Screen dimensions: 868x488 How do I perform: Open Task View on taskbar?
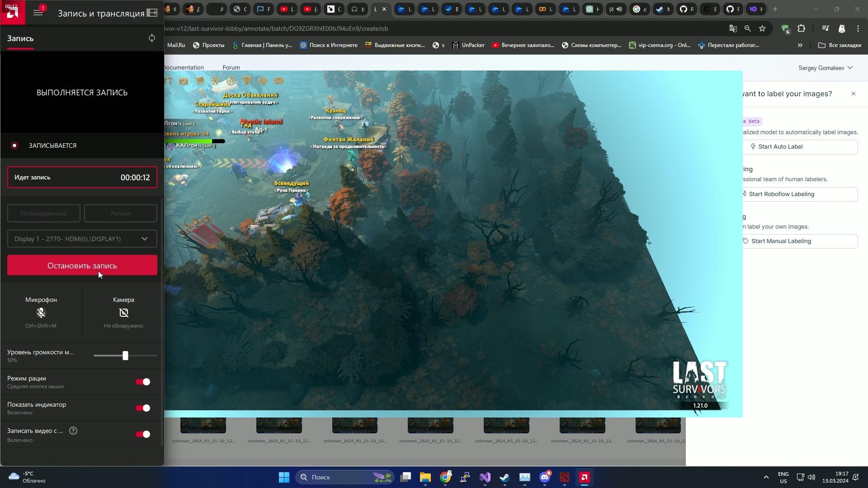[x=406, y=477]
